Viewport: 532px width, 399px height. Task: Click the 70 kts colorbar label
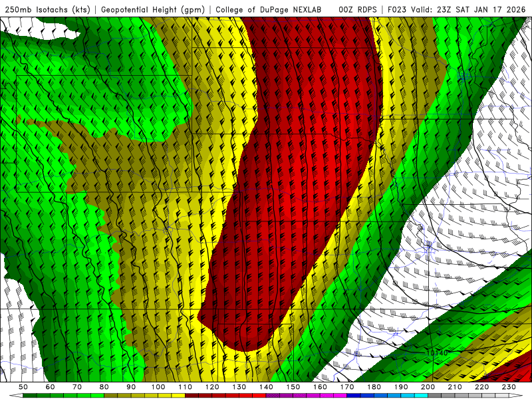[77, 387]
